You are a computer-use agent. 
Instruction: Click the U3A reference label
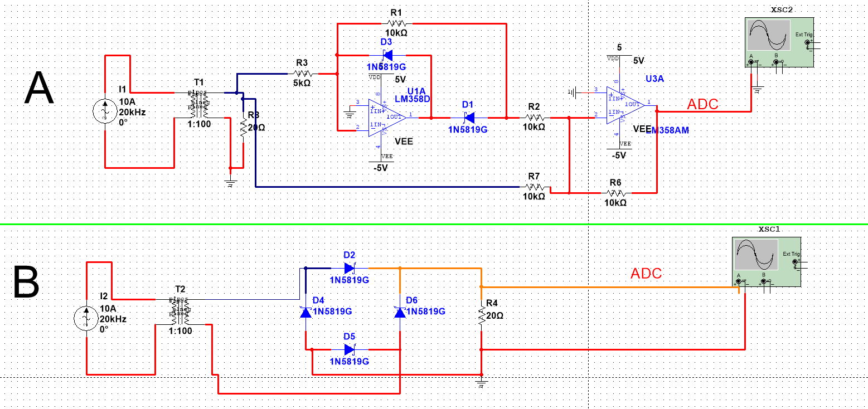click(x=654, y=79)
